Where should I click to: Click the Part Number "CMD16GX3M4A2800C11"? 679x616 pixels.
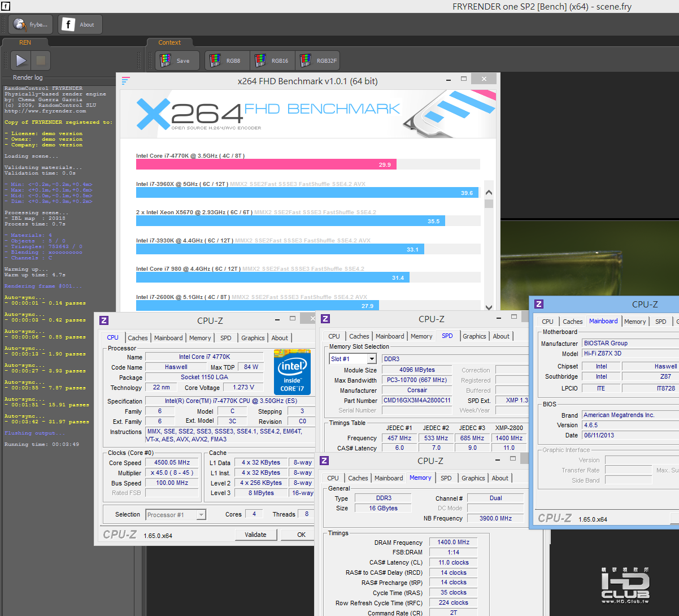tap(417, 400)
